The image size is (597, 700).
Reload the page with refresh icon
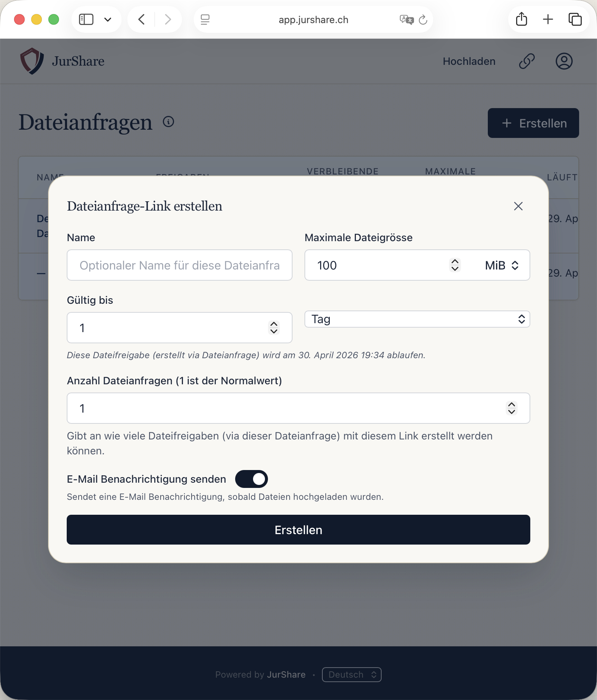pyautogui.click(x=423, y=19)
